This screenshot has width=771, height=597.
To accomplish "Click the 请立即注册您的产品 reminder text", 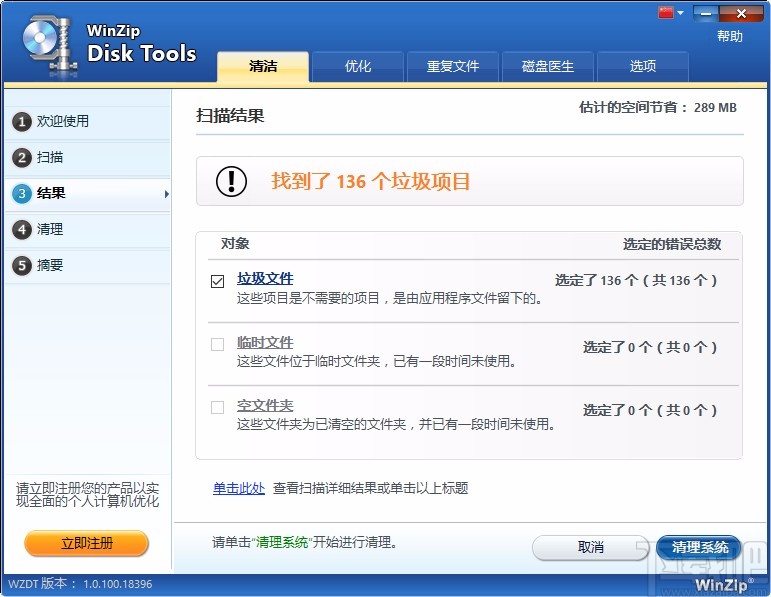I will (88, 495).
